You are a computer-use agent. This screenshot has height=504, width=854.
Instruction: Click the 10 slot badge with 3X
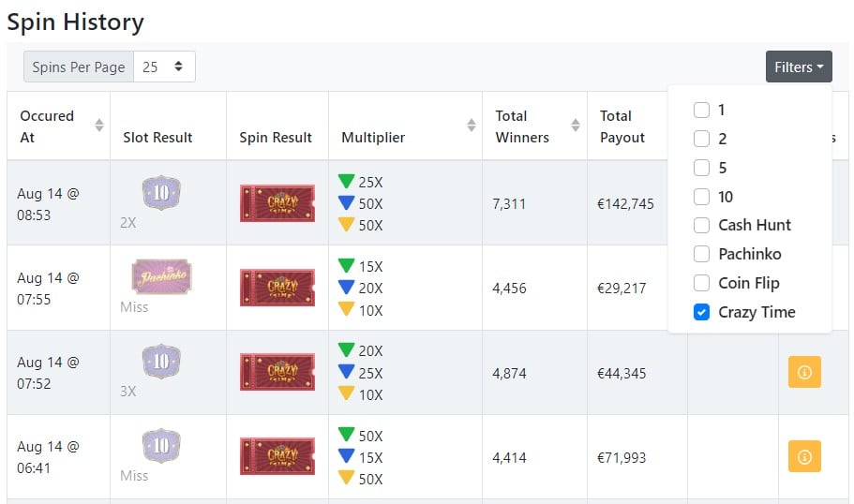tap(161, 362)
